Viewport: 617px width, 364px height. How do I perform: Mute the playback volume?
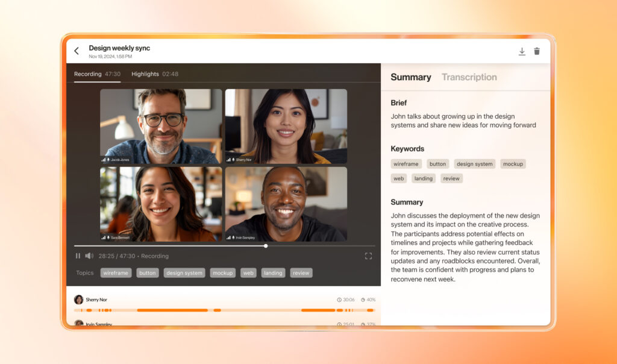[89, 256]
